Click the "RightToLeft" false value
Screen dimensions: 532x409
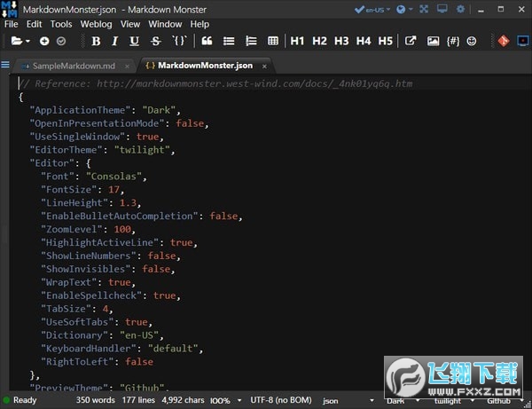139,361
